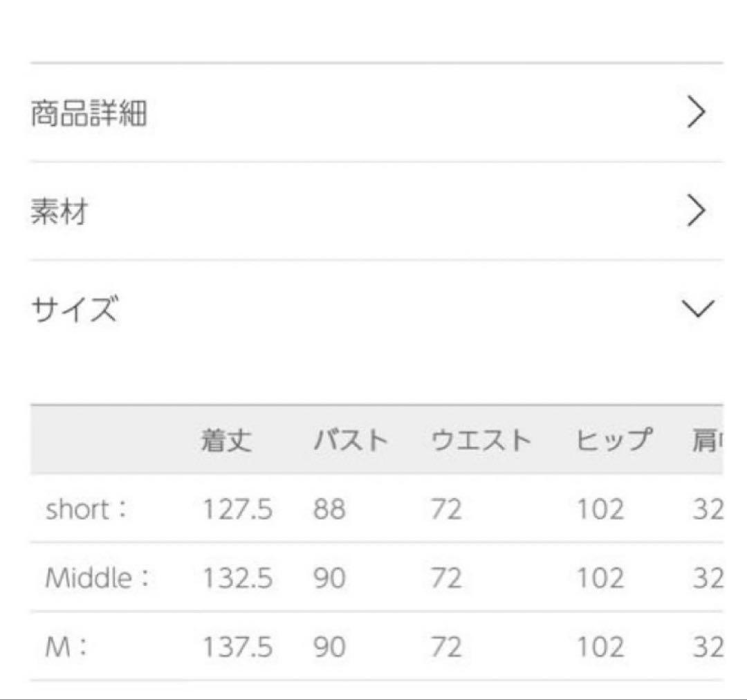Click the 132.5 着丈 value for Middle
Screen dimensions: 747x700
point(239,578)
